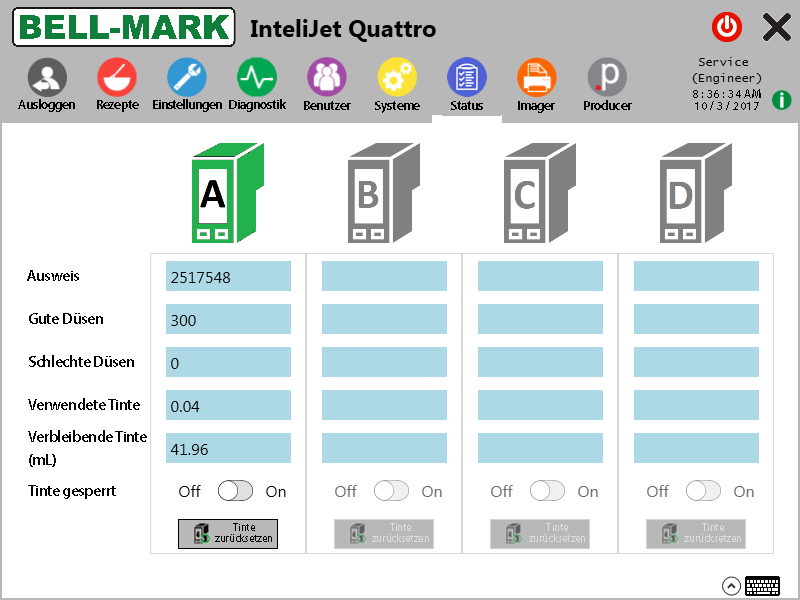Click the empty Ausweis field for head D
800x600 pixels.
pos(696,276)
